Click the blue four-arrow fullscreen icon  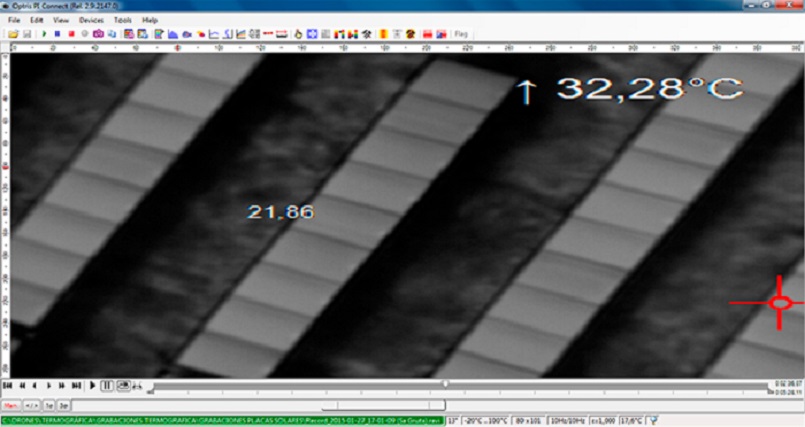312,34
